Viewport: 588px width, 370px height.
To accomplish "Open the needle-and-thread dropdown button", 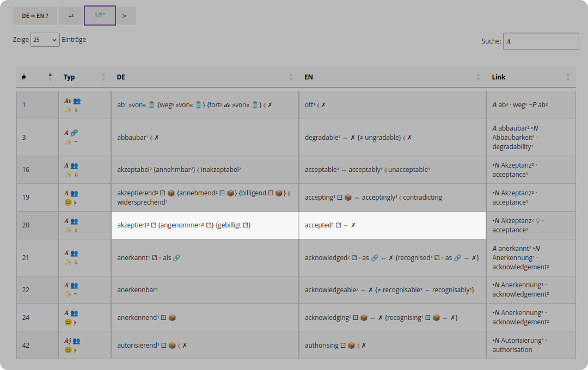I will pyautogui.click(x=100, y=15).
